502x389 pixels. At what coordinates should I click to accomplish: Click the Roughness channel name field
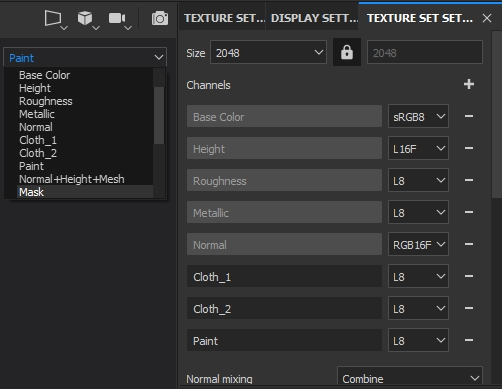(284, 180)
